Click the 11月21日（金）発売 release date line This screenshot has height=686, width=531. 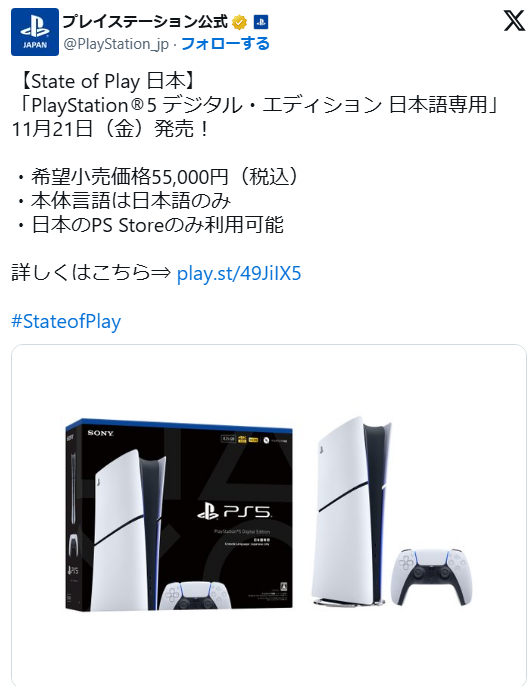pos(111,129)
